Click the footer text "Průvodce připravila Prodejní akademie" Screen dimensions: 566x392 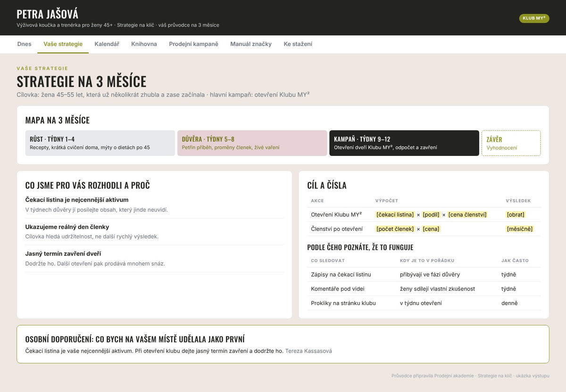433,376
